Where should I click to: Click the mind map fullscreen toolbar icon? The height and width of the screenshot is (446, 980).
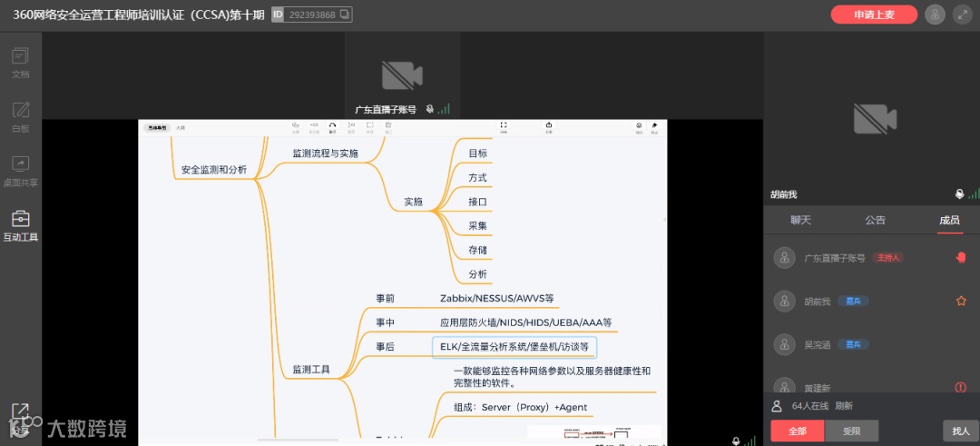coord(504,127)
